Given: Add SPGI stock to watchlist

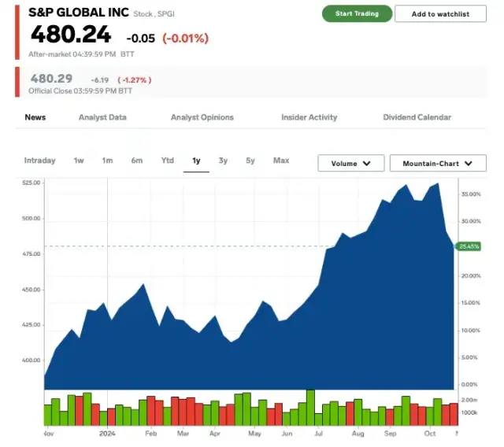Looking at the screenshot, I should click(440, 14).
